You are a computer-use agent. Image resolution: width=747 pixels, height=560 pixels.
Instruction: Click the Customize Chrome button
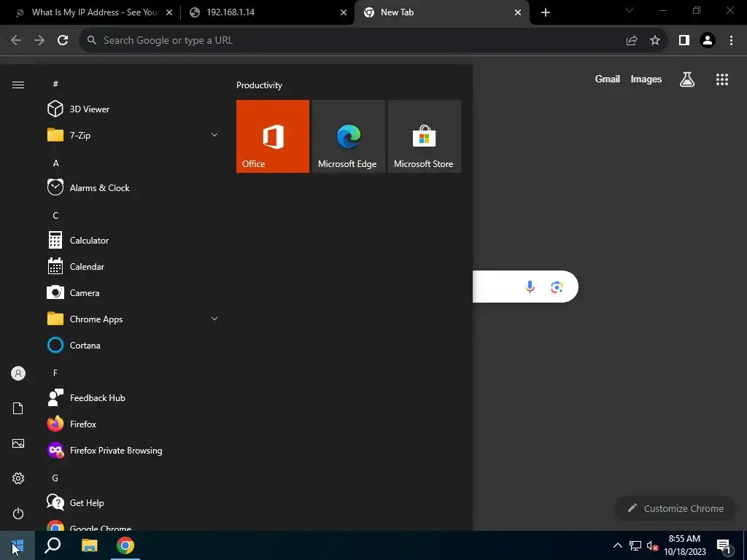pos(676,508)
